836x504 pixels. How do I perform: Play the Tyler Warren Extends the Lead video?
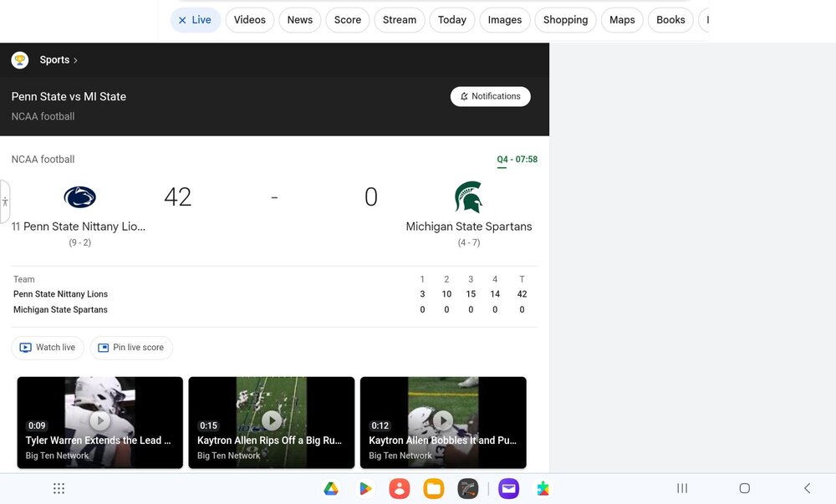point(100,422)
